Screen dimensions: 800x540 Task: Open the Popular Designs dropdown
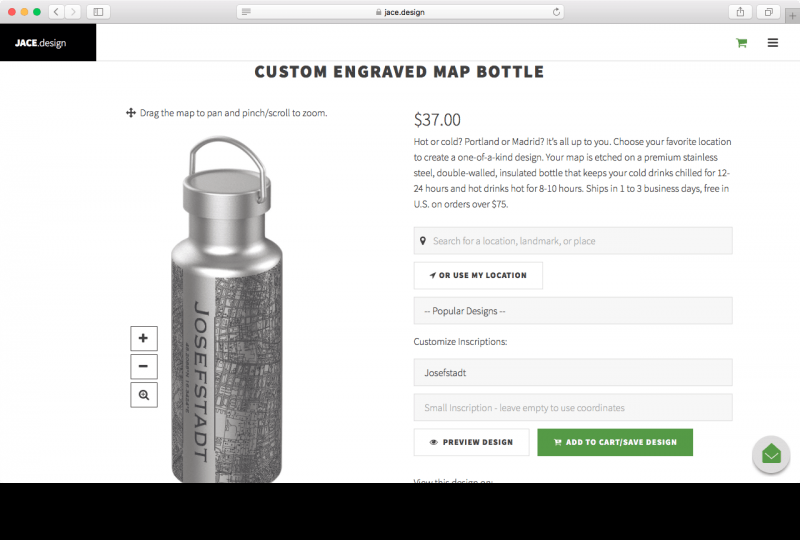click(573, 311)
